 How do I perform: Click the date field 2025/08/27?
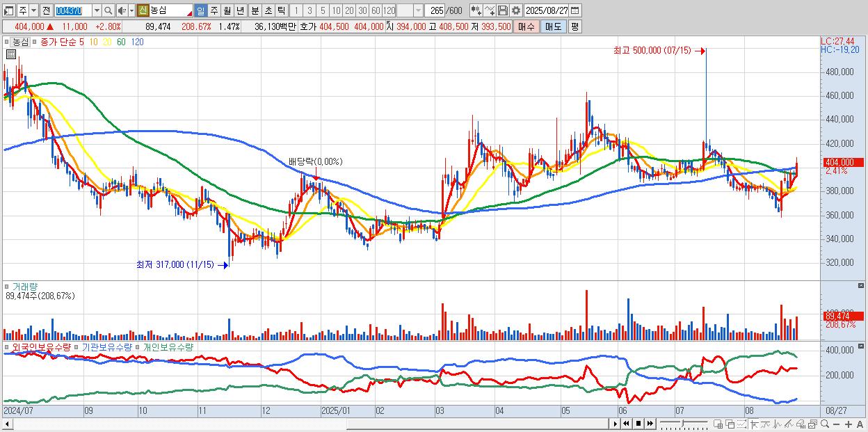point(547,10)
